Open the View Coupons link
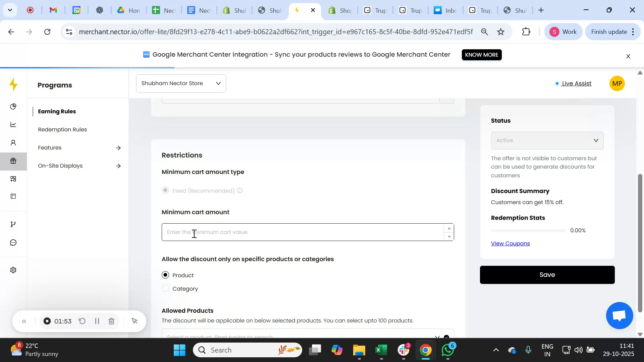The width and height of the screenshot is (644, 362). tap(510, 243)
